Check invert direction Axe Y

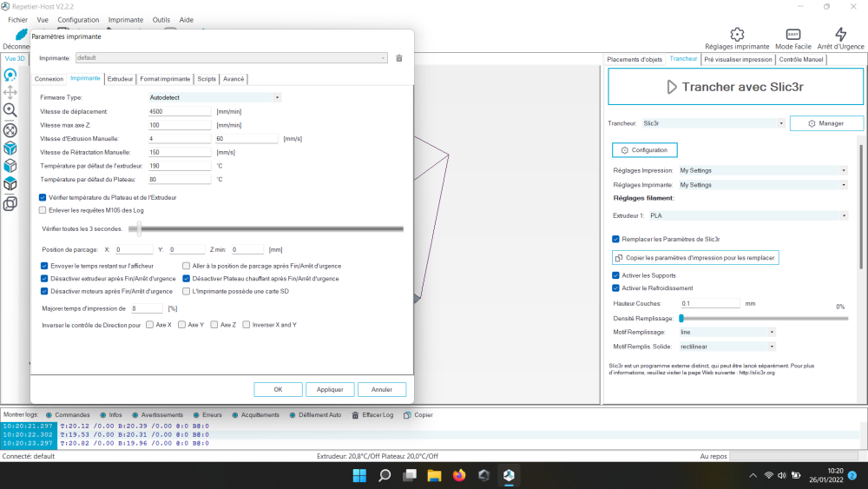[181, 325]
